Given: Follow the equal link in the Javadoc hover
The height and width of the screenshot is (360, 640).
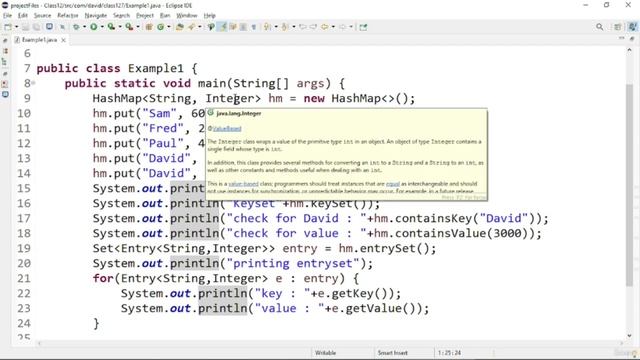Looking at the screenshot, I should click(393, 184).
